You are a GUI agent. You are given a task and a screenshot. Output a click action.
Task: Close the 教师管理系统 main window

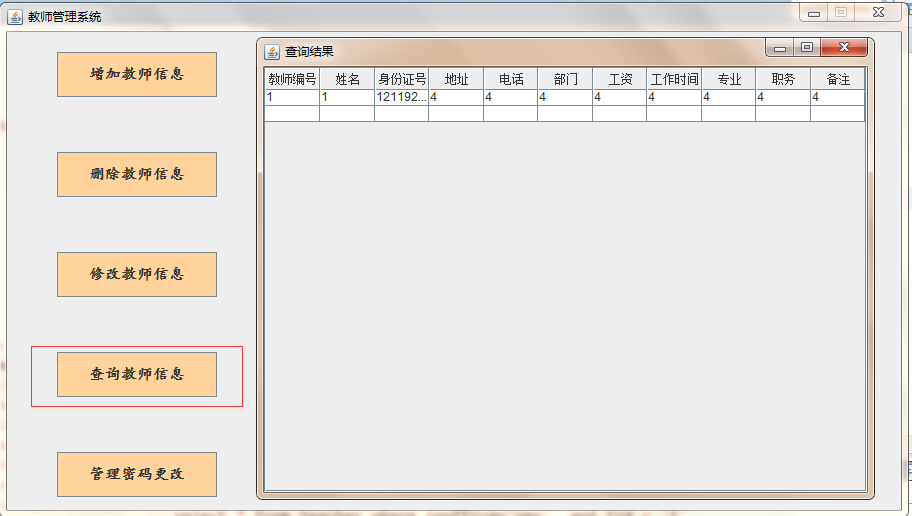(878, 12)
